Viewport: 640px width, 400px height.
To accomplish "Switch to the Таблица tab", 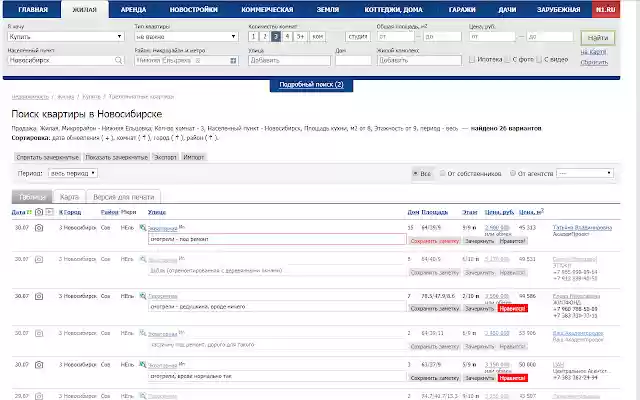I will coord(32,197).
